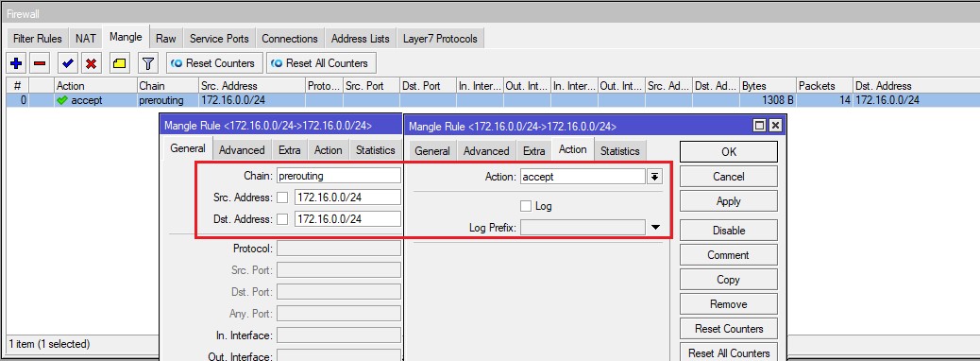
Task: Expand the Log Prefix arrow
Action: (655, 227)
